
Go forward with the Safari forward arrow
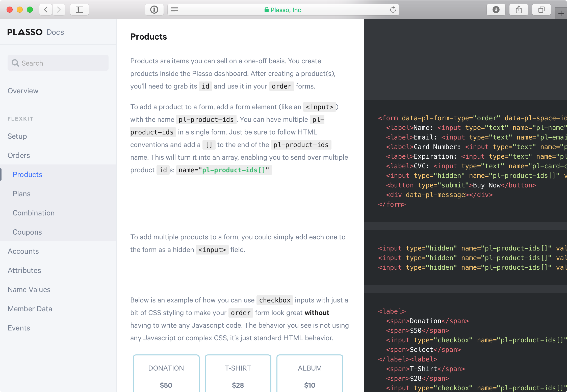[59, 10]
